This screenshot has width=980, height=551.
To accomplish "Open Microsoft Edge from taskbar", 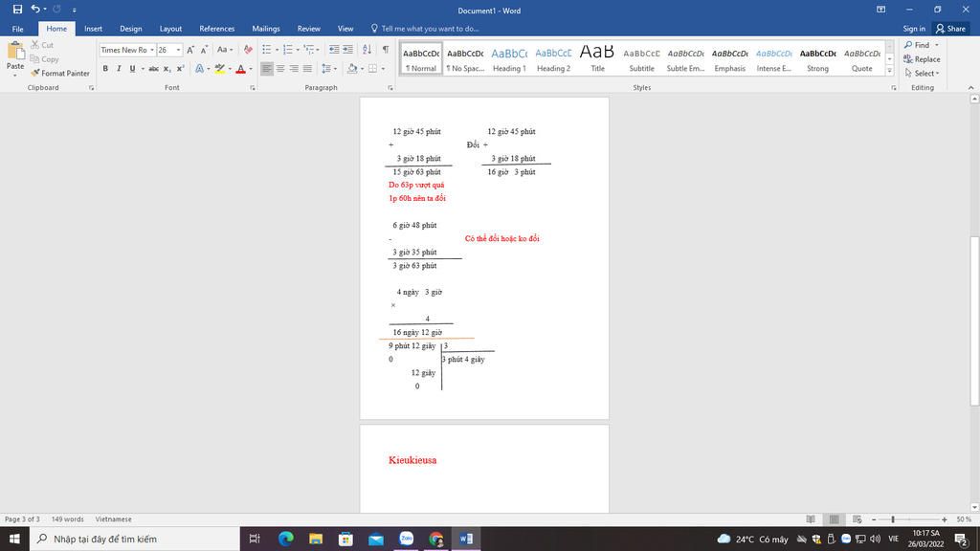I will (x=285, y=539).
